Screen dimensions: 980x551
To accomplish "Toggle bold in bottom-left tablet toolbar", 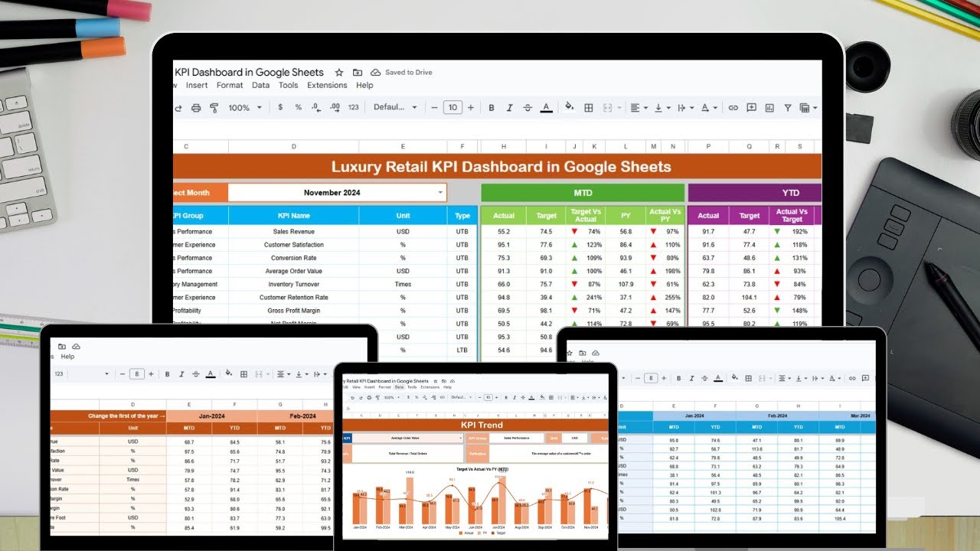I will (x=166, y=374).
